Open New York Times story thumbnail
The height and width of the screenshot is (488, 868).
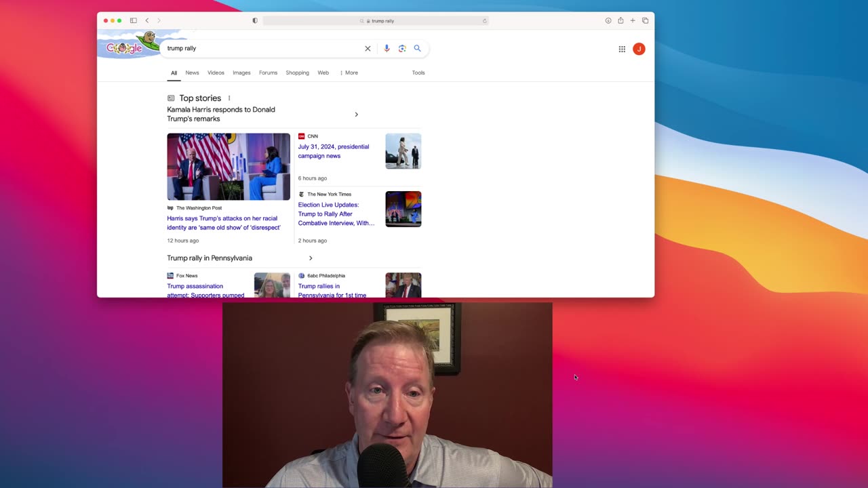(x=403, y=209)
